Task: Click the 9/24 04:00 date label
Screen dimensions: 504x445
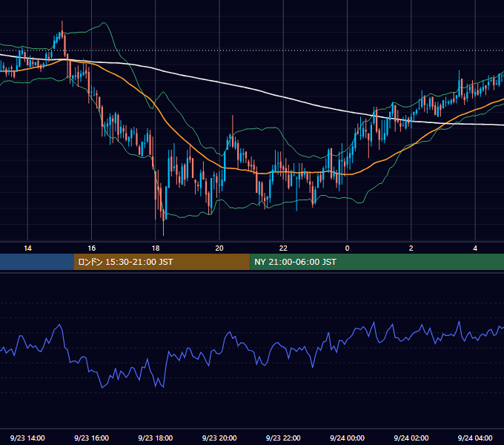Action: [x=475, y=438]
